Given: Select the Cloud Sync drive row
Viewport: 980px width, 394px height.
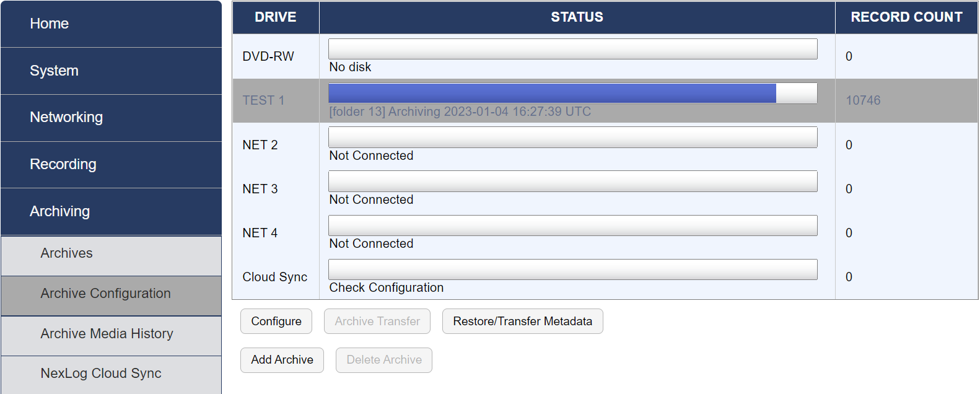Looking at the screenshot, I should point(275,277).
